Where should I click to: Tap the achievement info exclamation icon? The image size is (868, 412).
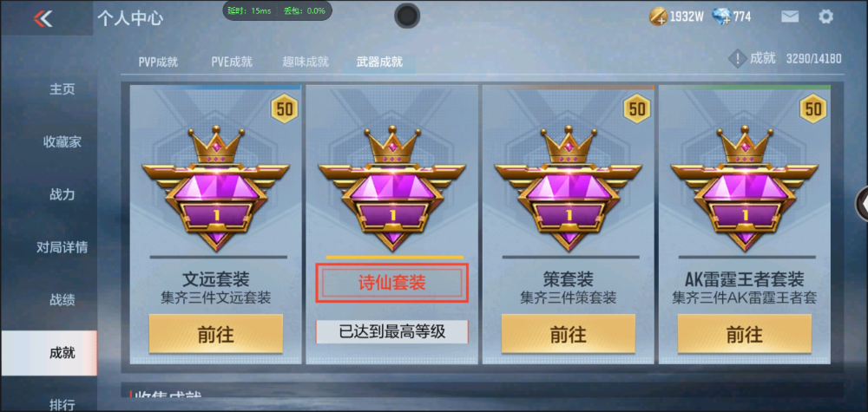[737, 59]
